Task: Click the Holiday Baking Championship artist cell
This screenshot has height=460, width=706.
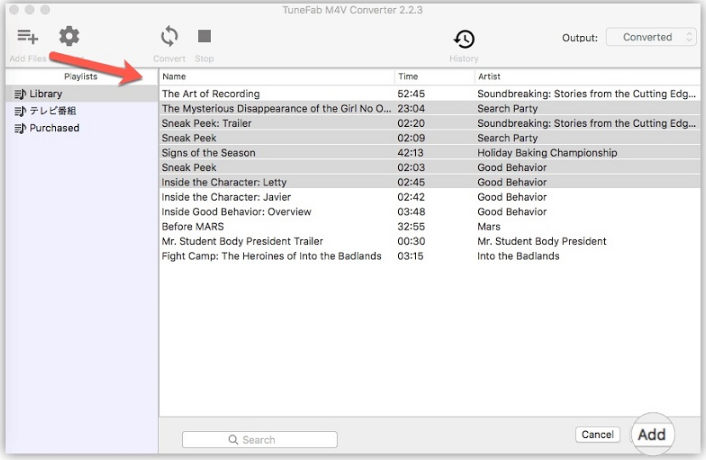Action: coord(547,153)
